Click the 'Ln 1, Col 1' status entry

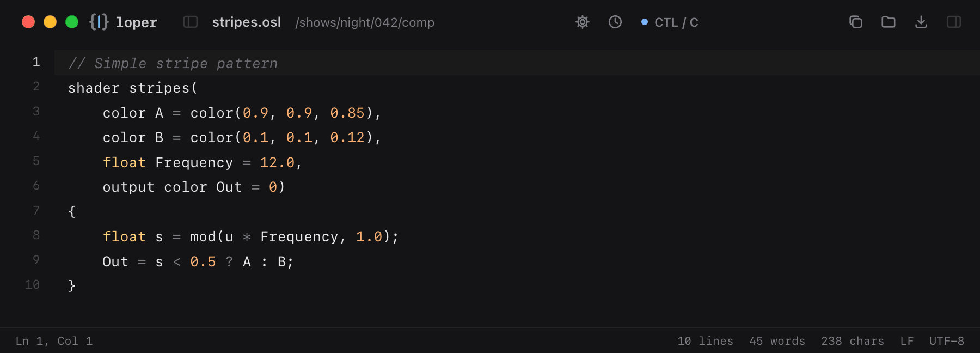click(54, 341)
